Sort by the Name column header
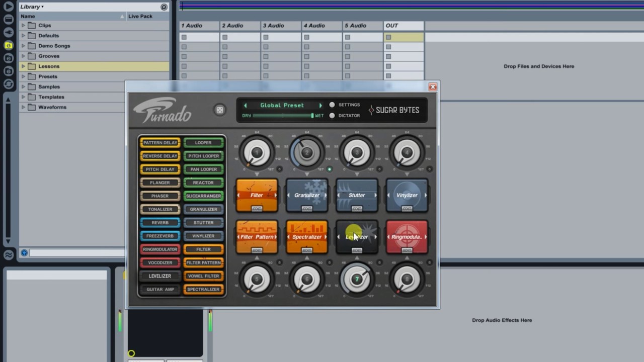 72,16
